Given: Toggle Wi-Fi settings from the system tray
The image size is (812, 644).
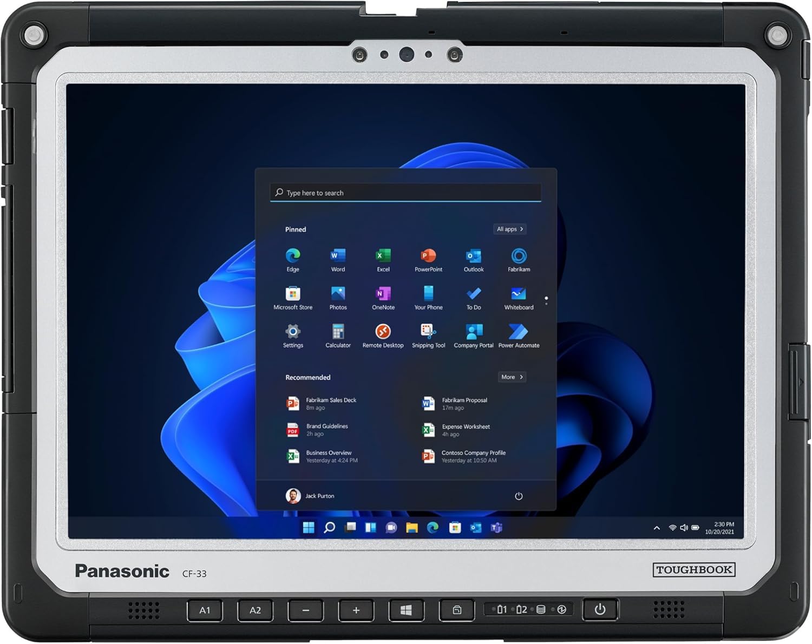Looking at the screenshot, I should pos(673,528).
